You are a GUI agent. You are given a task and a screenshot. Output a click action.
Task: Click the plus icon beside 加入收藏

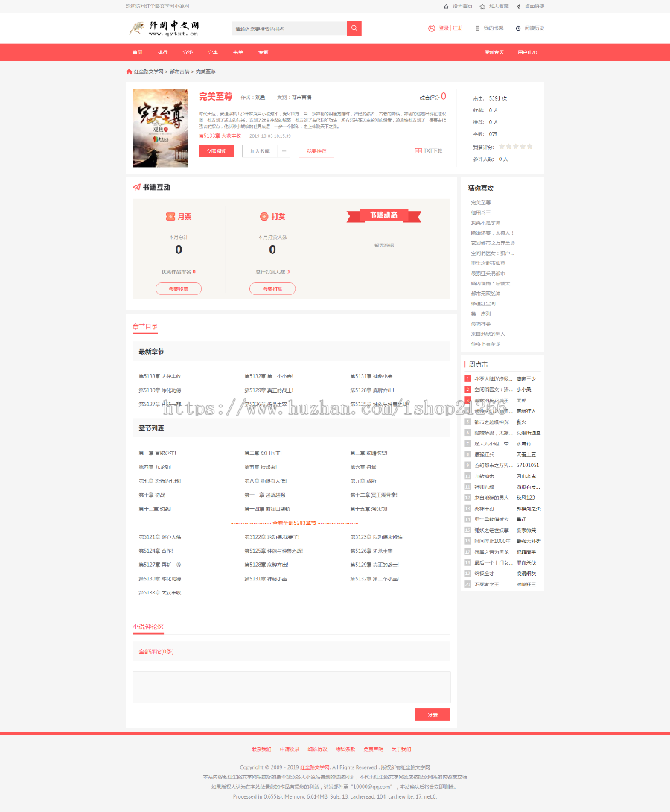coord(284,151)
